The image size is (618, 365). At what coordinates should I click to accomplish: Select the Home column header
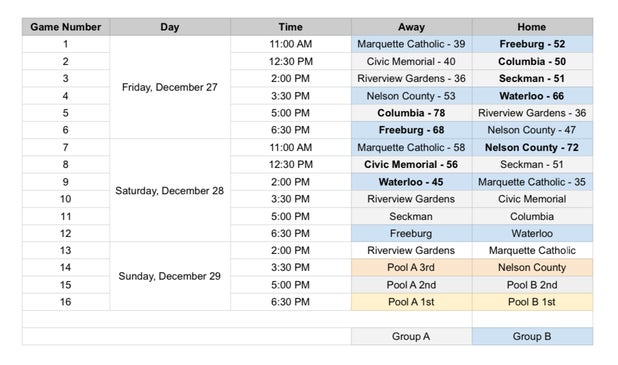(x=532, y=27)
